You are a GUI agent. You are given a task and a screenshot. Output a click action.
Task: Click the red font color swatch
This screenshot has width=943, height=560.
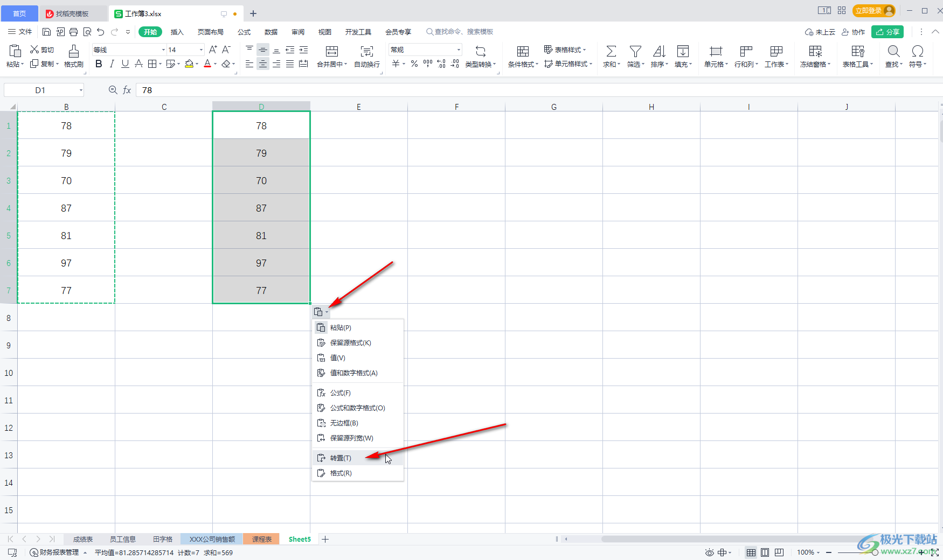click(x=207, y=64)
